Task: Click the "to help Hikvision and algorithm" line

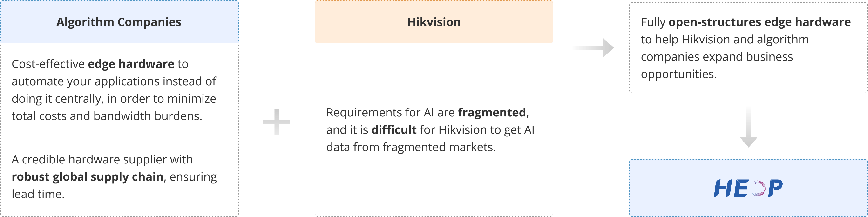Action: pos(725,40)
